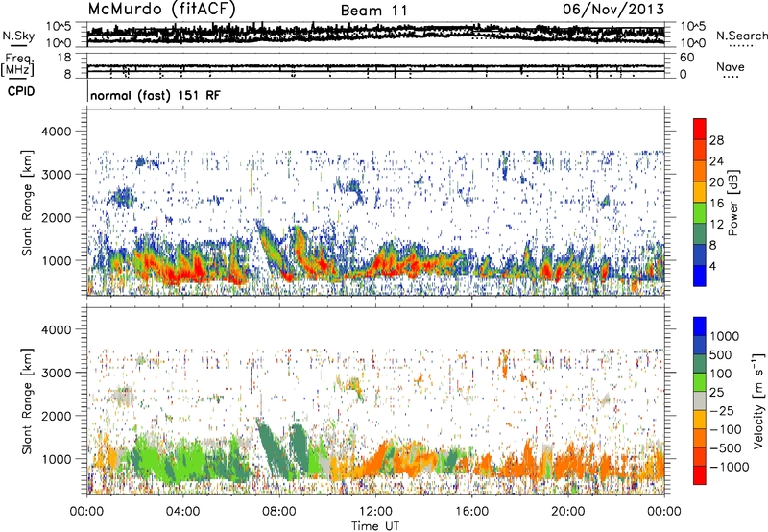
Task: Pick the dark green Velocity segment between 100 and 500
Action: pos(700,364)
